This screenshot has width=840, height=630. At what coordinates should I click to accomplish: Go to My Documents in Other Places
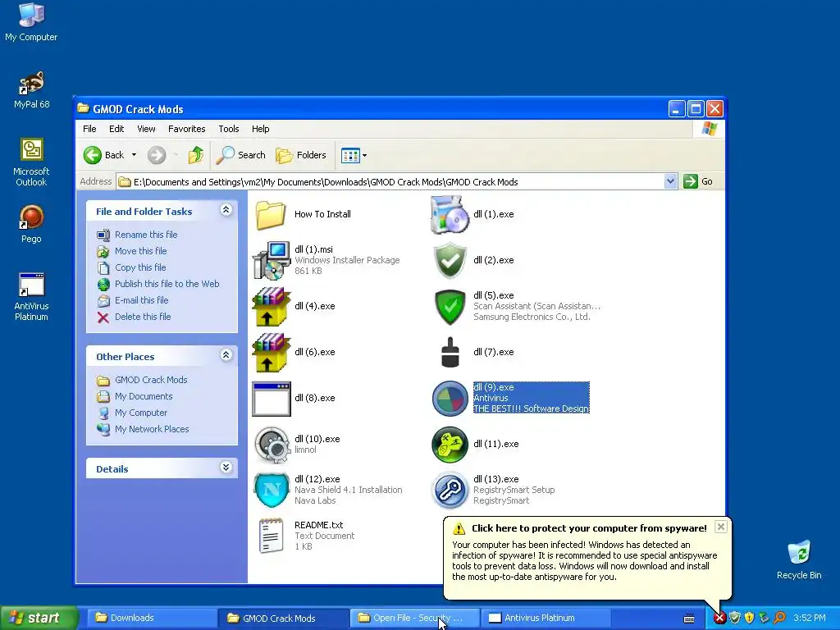[x=144, y=396]
